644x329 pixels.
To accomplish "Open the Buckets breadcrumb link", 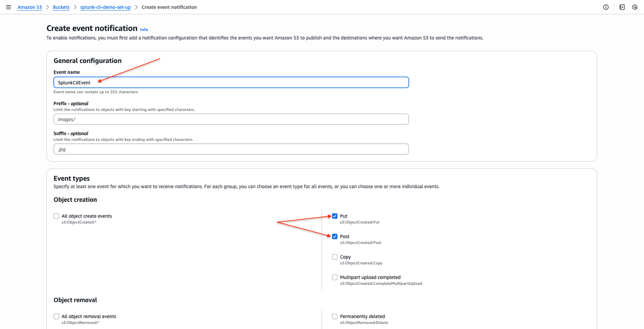I will pyautogui.click(x=61, y=7).
